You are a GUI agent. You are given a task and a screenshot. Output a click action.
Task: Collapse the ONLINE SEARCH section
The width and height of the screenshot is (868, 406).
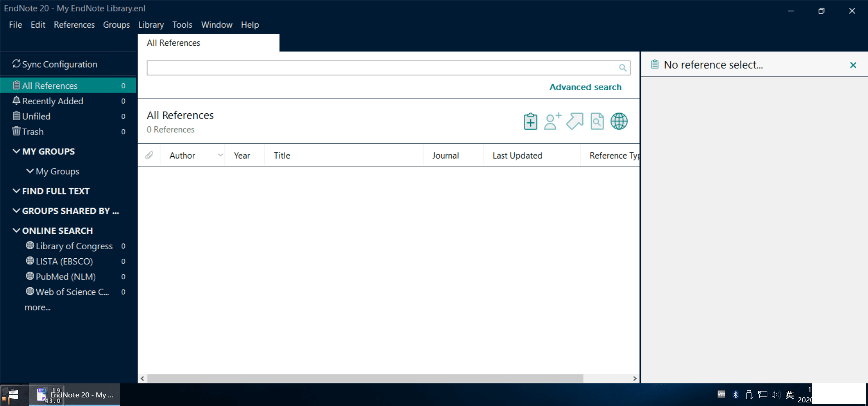16,231
